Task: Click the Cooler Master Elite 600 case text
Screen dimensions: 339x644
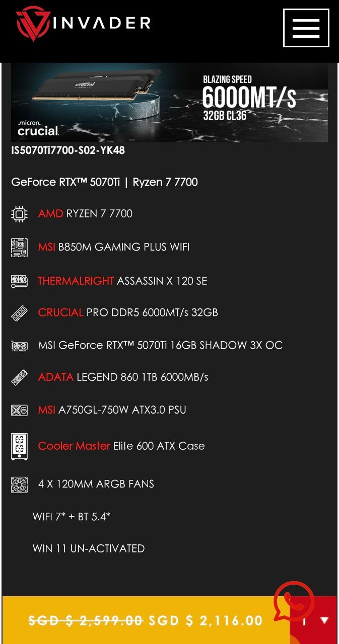Action: pyautogui.click(x=121, y=446)
